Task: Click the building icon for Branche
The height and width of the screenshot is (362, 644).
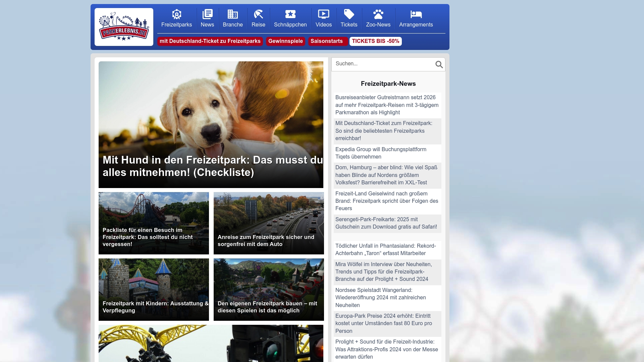Action: (x=232, y=14)
